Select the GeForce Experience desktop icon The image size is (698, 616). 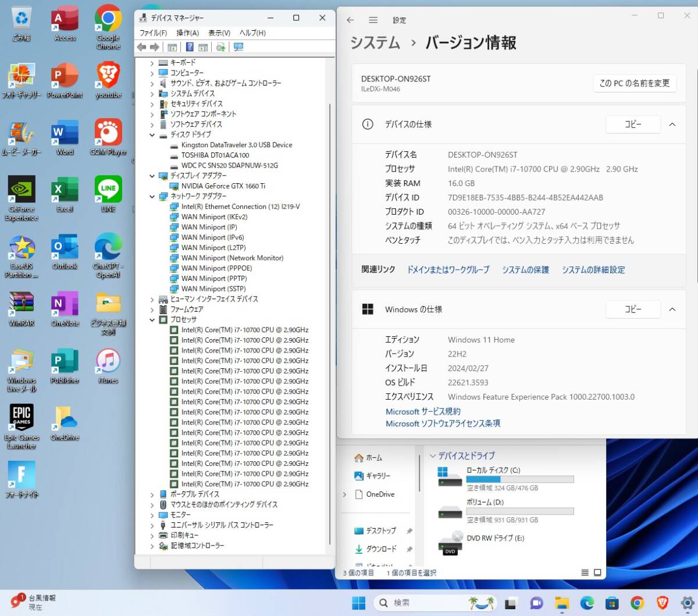point(22,199)
